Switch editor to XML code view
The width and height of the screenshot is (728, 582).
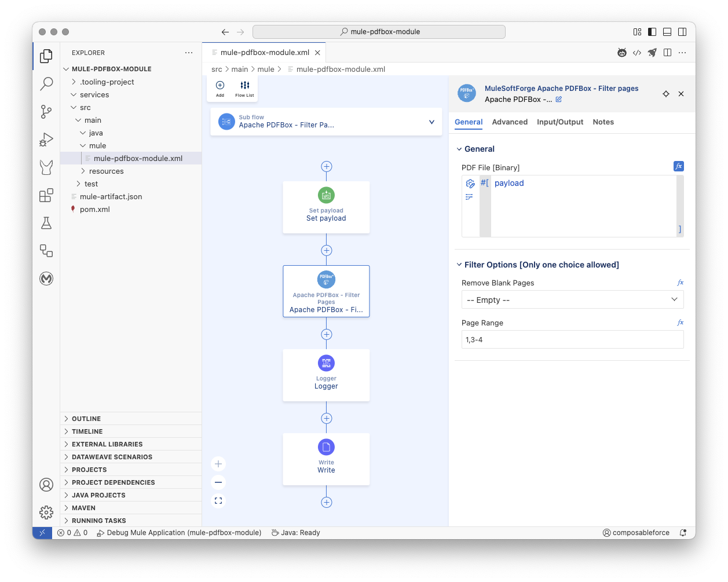click(x=637, y=52)
